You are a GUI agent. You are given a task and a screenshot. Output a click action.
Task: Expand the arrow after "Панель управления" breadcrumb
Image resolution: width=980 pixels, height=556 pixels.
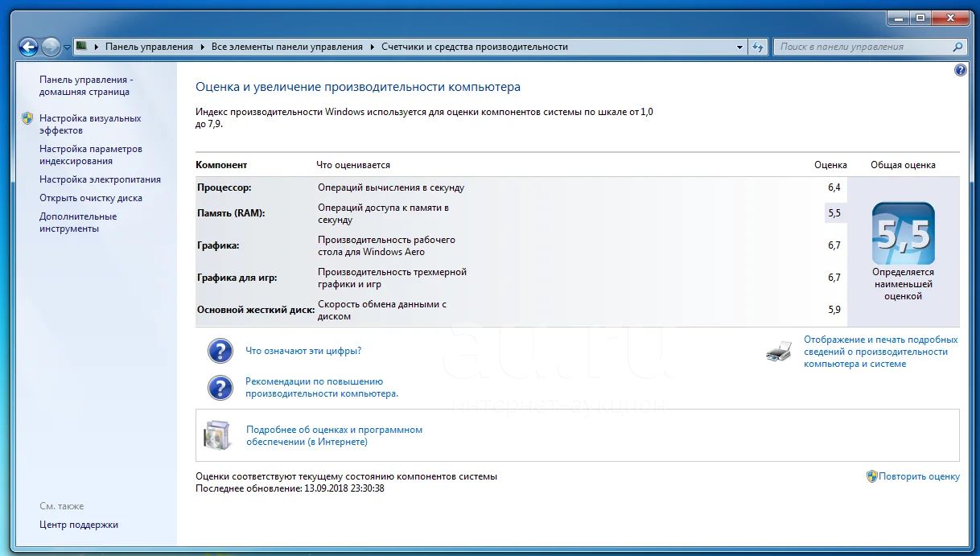point(202,47)
